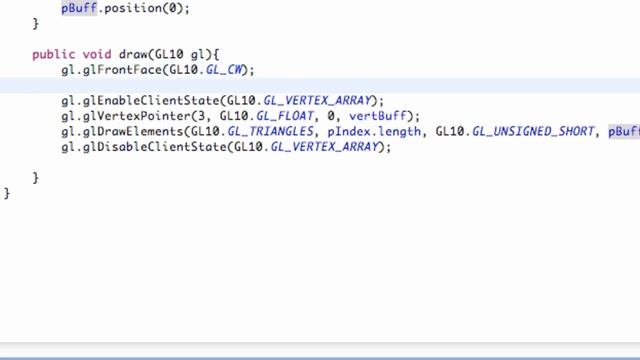Click closing brace below pBuff.position line

(x=36, y=24)
